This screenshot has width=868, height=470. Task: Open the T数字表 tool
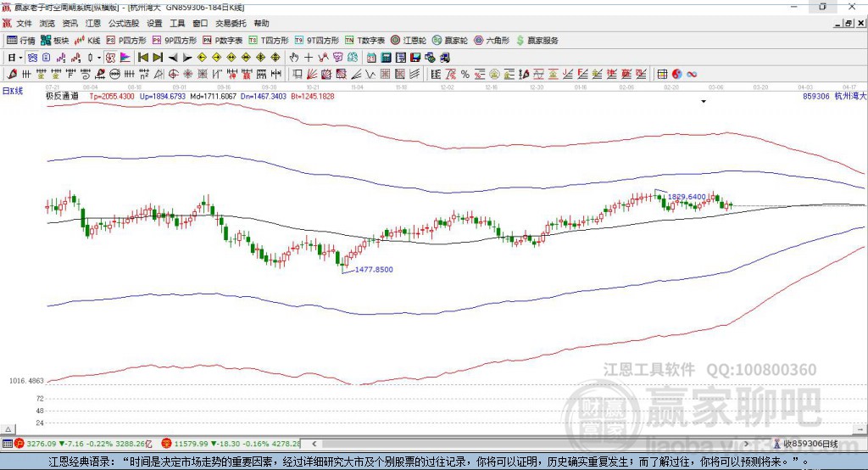click(364, 41)
